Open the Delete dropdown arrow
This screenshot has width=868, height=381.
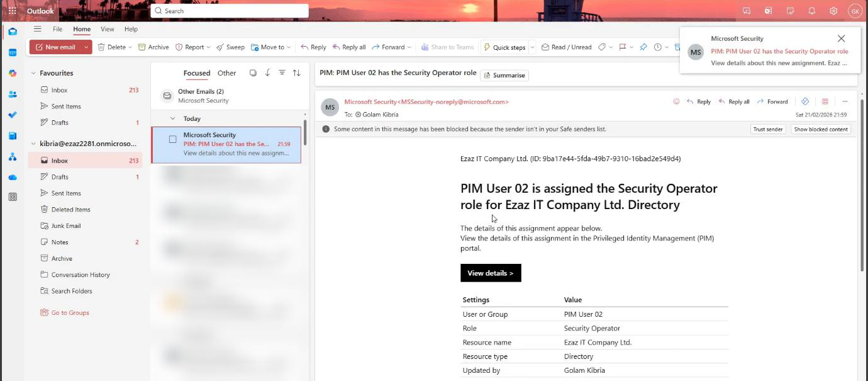click(x=130, y=47)
